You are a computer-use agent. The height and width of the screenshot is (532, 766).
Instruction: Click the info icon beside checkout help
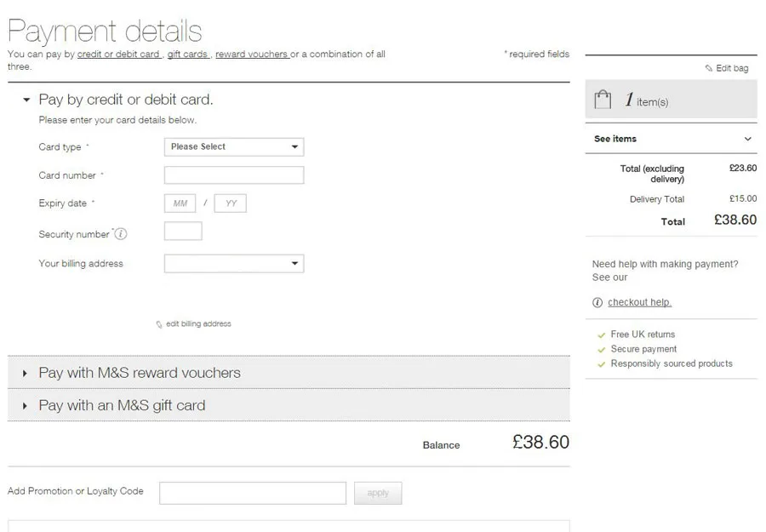[x=597, y=302]
